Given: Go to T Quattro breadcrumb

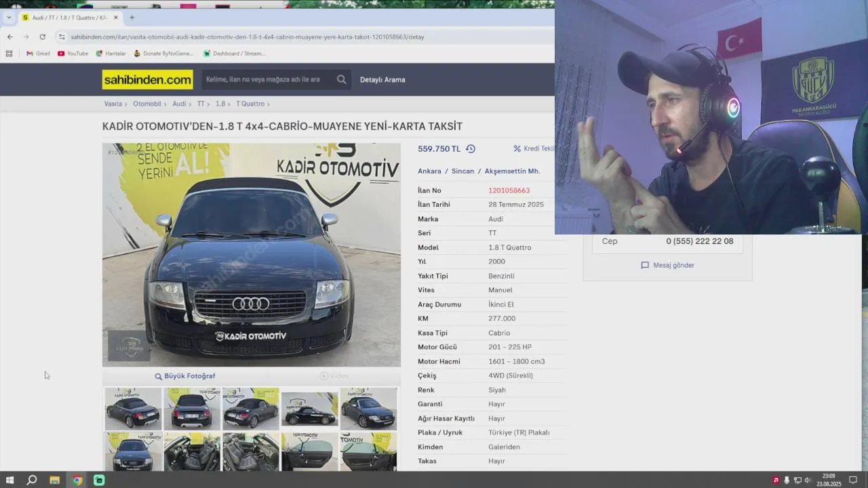Looking at the screenshot, I should [250, 104].
